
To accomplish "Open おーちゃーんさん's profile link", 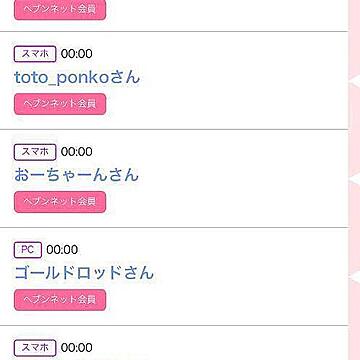I will coord(76,175).
